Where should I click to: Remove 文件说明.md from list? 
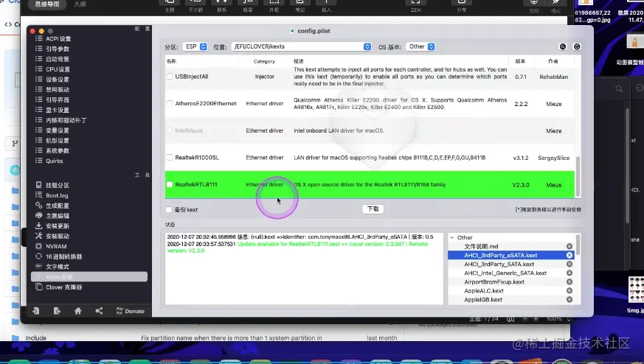pyautogui.click(x=569, y=246)
